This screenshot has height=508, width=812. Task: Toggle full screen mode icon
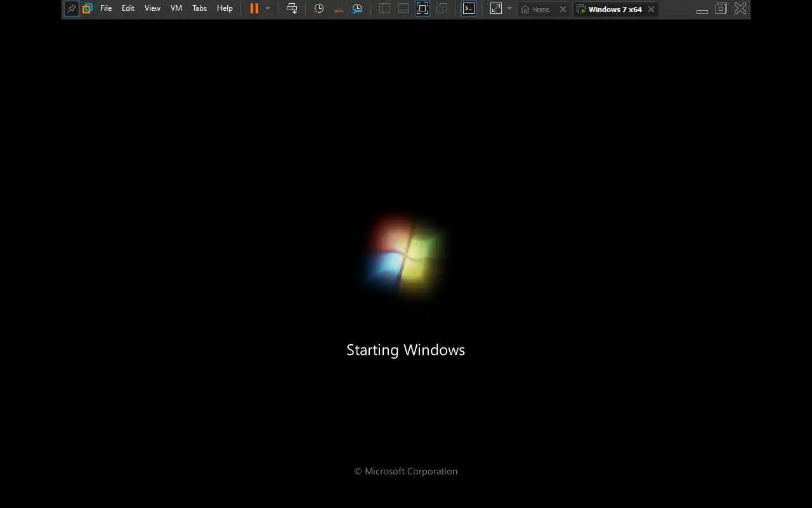click(x=422, y=9)
